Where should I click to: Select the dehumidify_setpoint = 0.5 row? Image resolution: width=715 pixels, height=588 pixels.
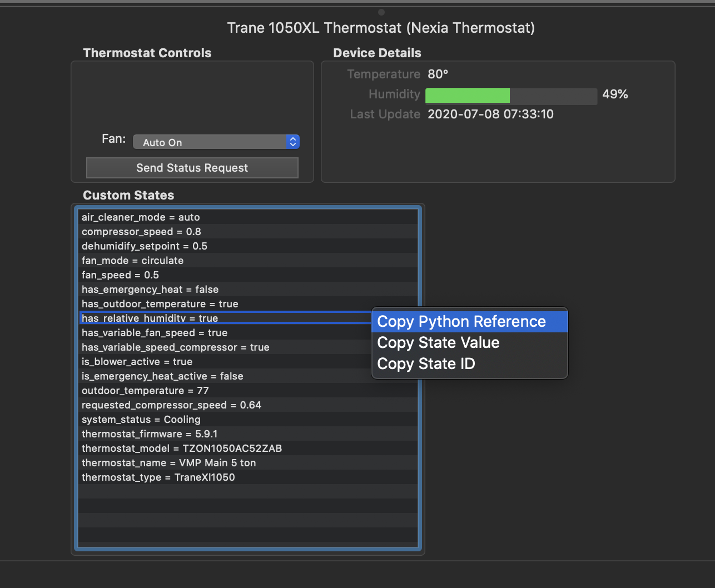click(x=248, y=246)
